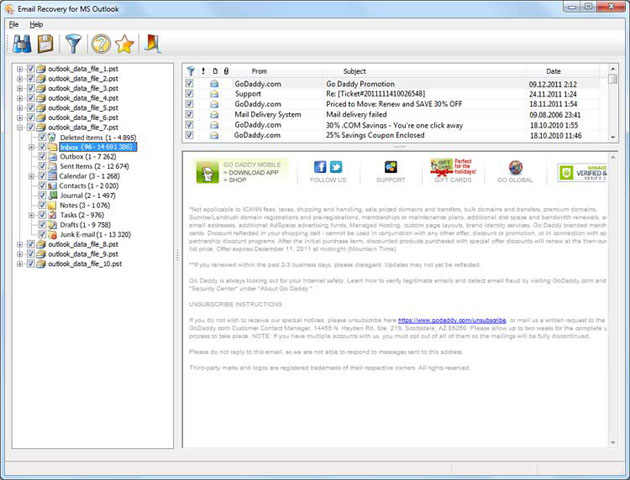Click the filter funnel column header icon
The image size is (630, 480).
pyautogui.click(x=191, y=71)
